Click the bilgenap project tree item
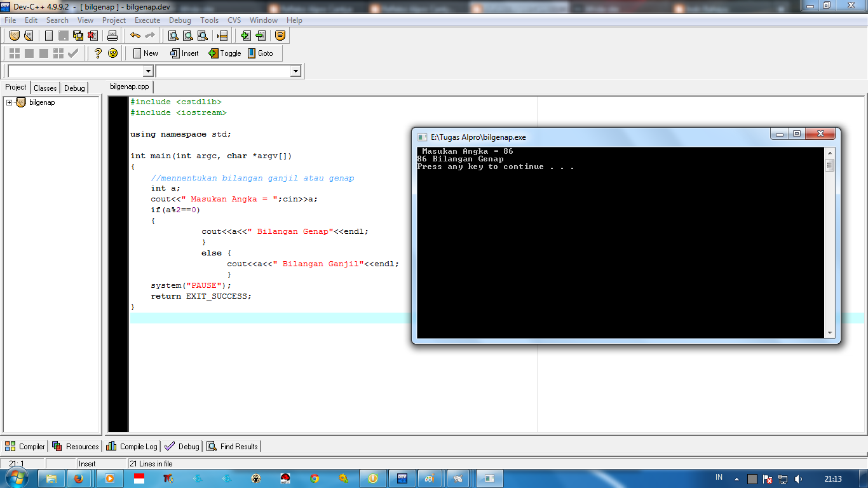Screen dimensions: 868x488 click(x=42, y=102)
